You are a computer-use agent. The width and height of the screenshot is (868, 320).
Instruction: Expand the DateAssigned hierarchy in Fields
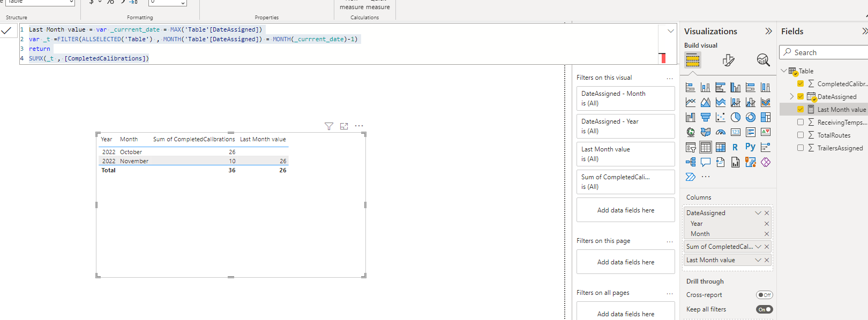coord(792,96)
